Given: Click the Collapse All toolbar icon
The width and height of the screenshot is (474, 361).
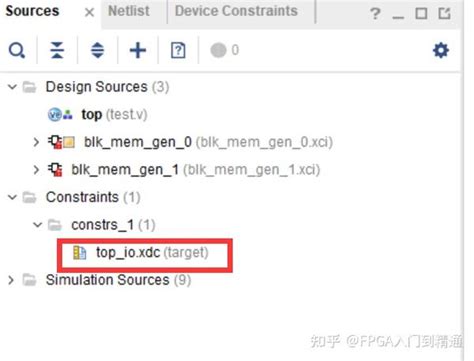Looking at the screenshot, I should [x=57, y=51].
